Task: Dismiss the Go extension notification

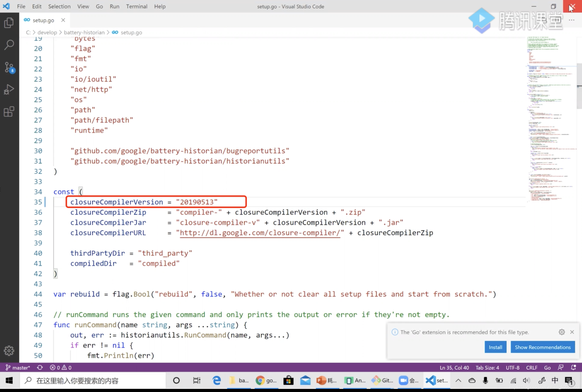Action: point(572,332)
